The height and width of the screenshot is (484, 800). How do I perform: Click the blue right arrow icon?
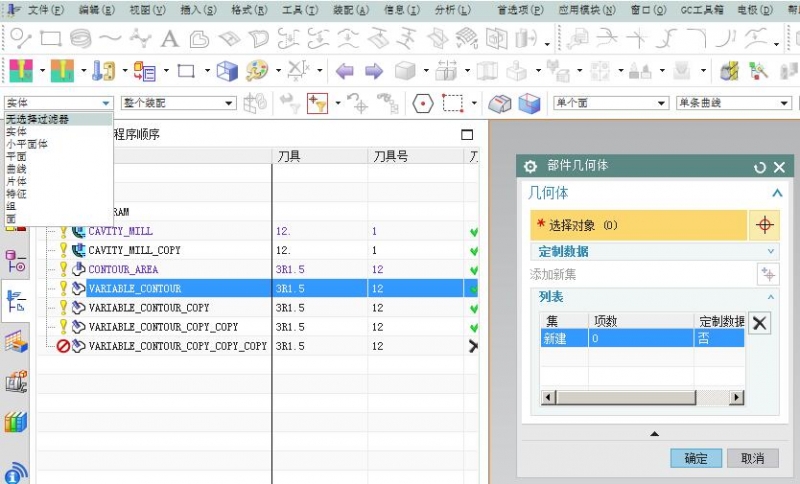point(374,71)
